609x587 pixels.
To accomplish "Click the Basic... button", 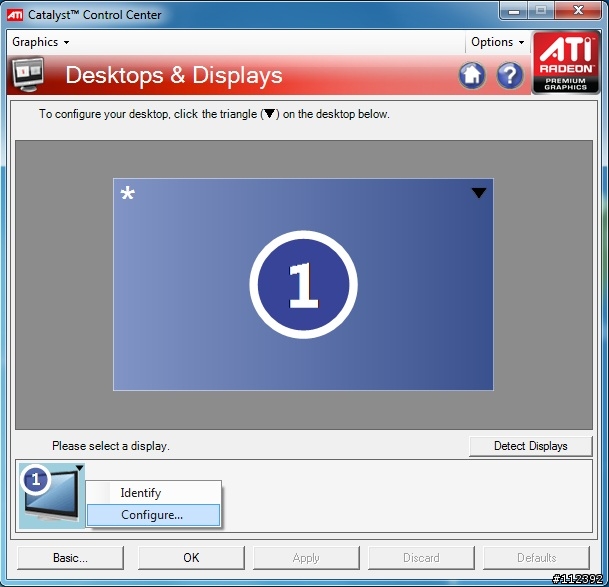I will point(70,558).
